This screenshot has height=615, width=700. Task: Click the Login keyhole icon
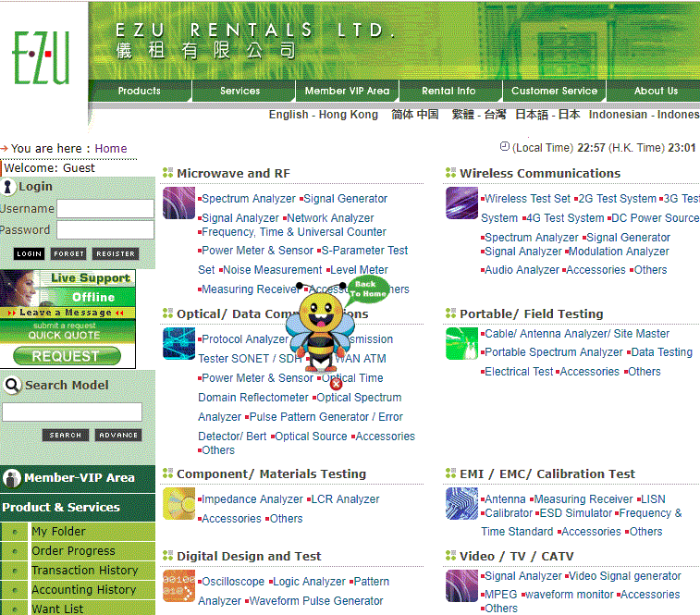coord(7,187)
